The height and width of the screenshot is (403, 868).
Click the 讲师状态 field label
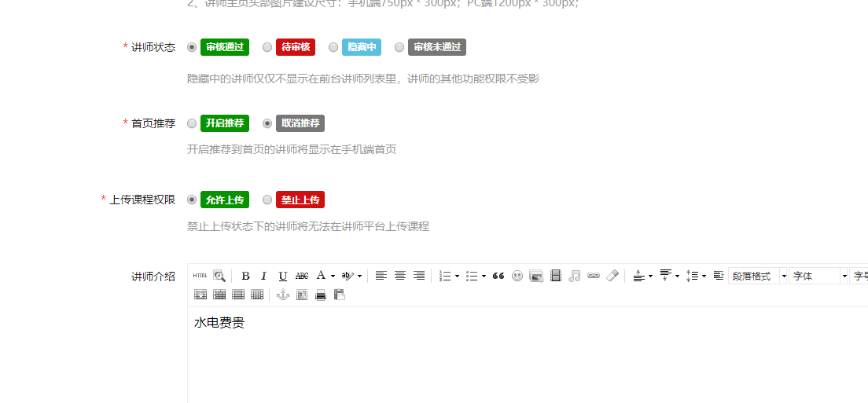(x=153, y=48)
